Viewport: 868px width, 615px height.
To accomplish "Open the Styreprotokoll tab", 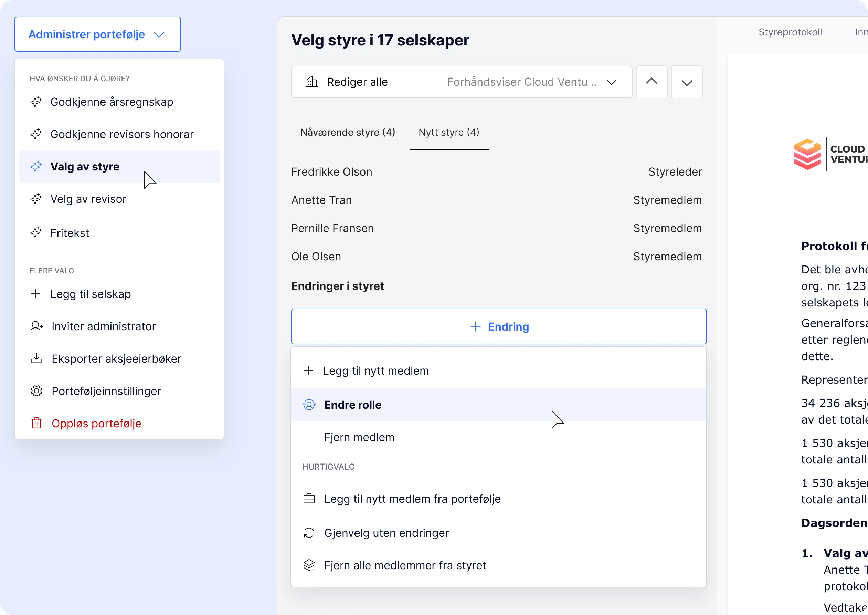I will pyautogui.click(x=790, y=32).
